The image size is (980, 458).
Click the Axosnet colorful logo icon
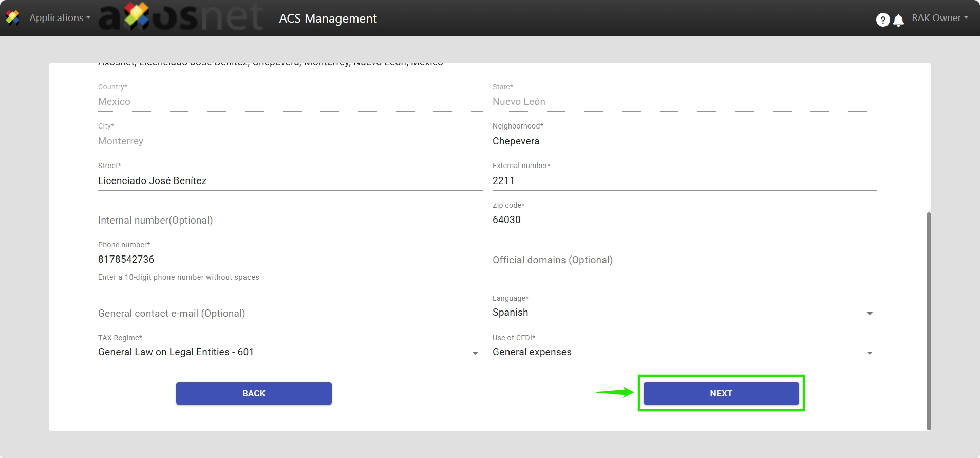tap(12, 18)
